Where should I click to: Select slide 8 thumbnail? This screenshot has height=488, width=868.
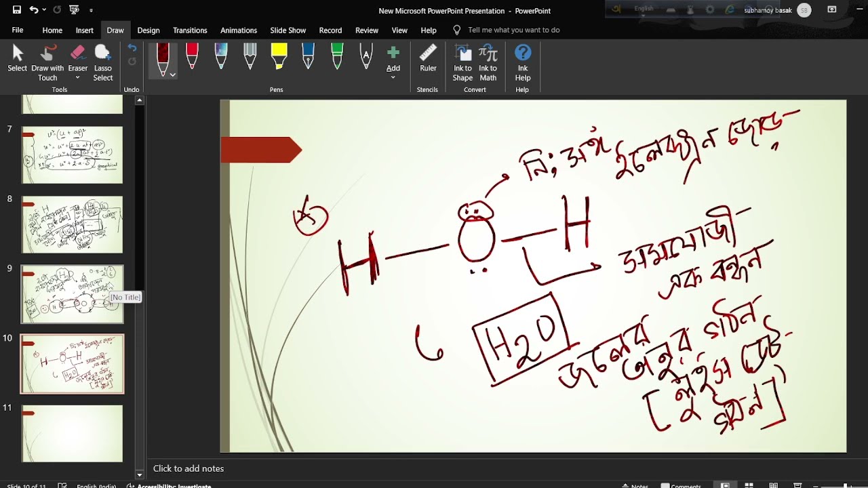[x=73, y=225]
